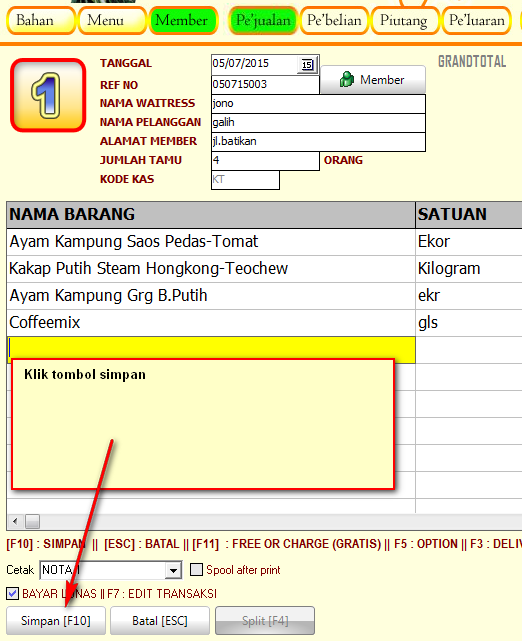
Task: Click the Simpan [F10] button
Action: (56, 621)
